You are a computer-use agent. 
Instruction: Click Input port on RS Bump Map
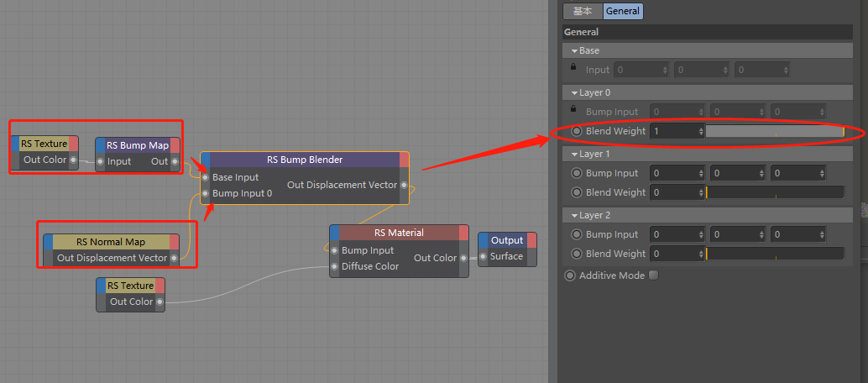click(100, 162)
